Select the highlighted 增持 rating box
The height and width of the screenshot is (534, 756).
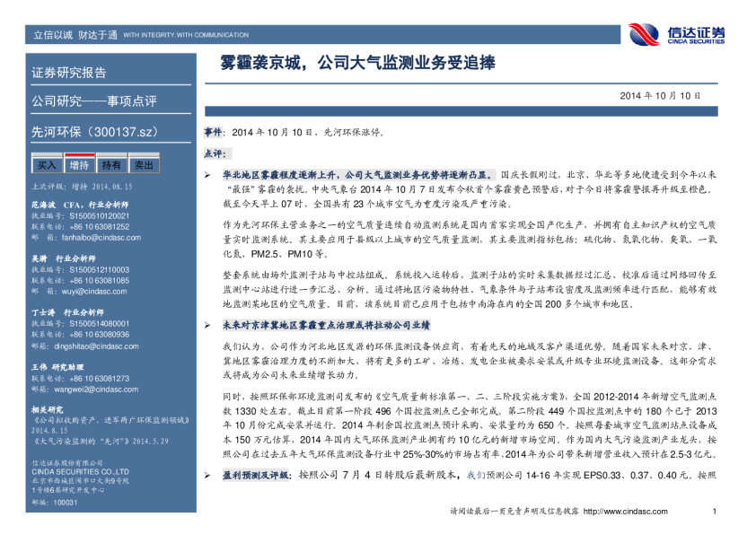click(x=79, y=165)
